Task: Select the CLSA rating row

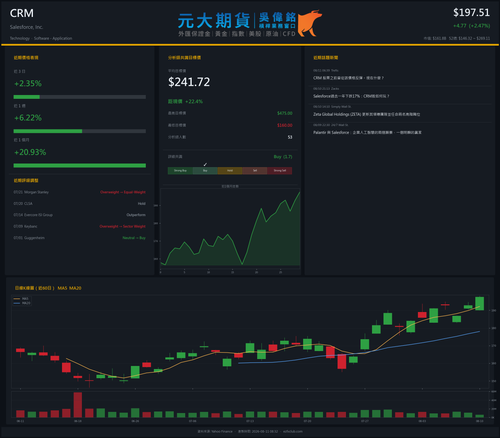Action: coord(80,203)
